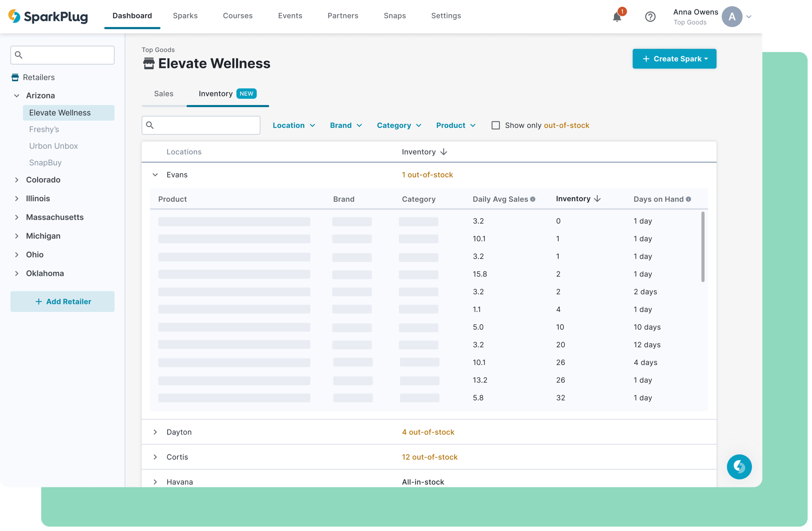Open the Sparks nav item
Screen dimensions: 812x531
(x=185, y=16)
